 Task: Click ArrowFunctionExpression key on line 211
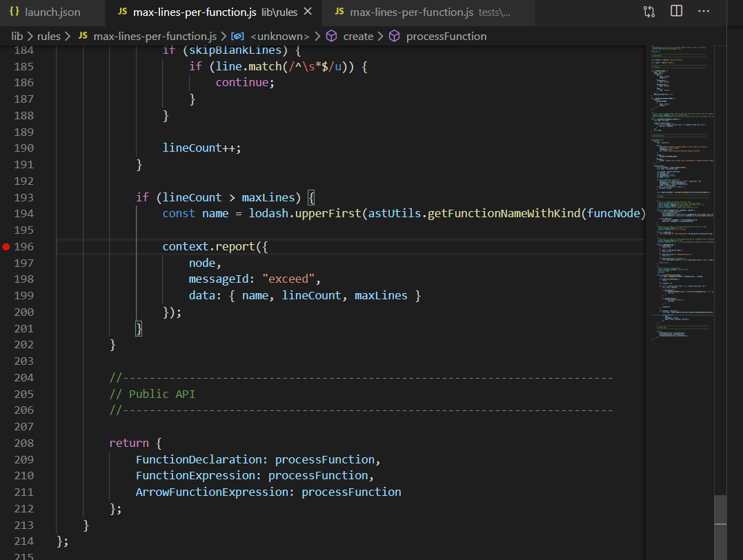(x=212, y=492)
